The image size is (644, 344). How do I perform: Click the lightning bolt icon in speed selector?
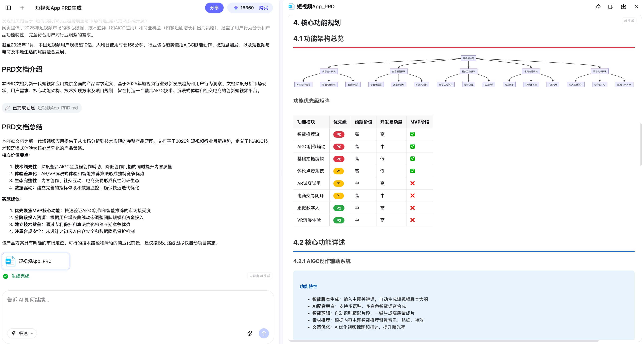(14, 333)
